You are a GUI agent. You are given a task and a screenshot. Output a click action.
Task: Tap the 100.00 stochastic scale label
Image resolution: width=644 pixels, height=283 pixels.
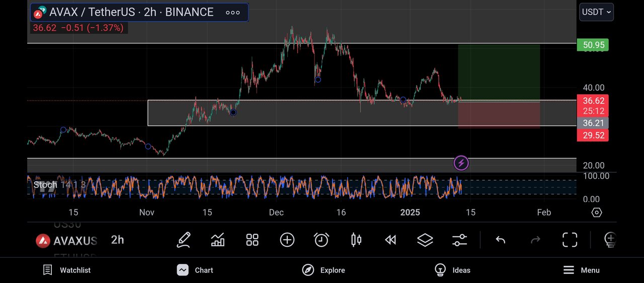point(596,176)
